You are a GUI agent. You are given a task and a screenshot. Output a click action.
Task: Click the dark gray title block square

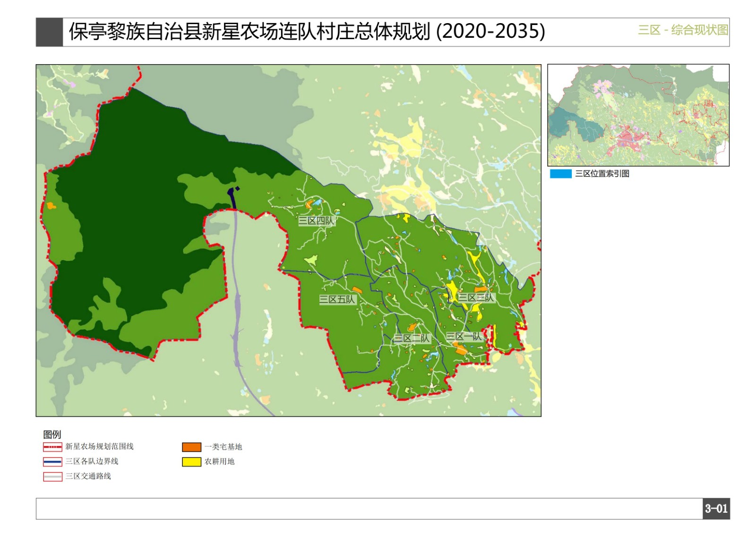[x=49, y=32]
